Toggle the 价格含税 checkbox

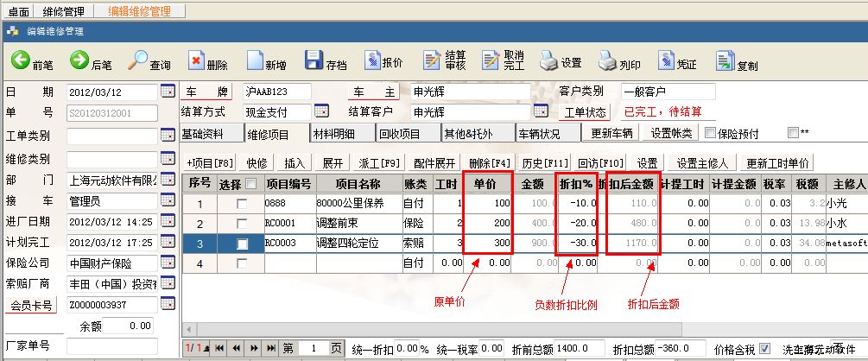(x=764, y=348)
